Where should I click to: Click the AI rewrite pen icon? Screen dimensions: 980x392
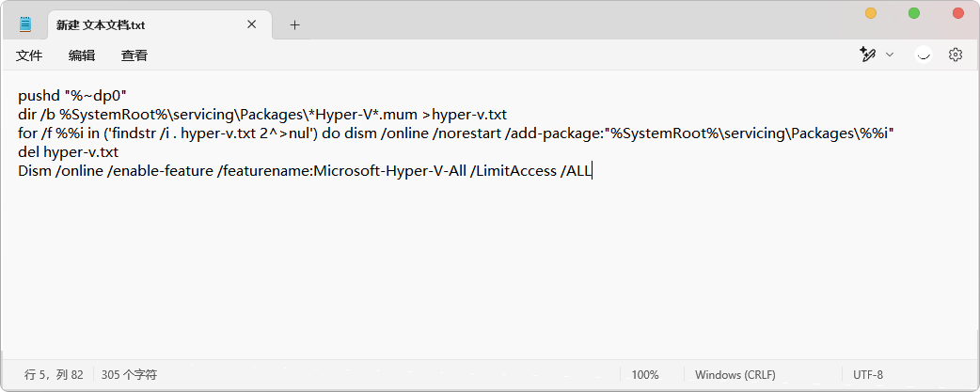click(x=867, y=55)
